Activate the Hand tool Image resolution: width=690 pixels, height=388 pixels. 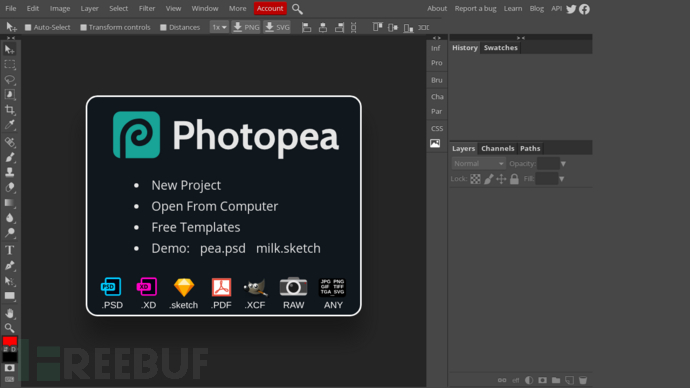pyautogui.click(x=10, y=313)
